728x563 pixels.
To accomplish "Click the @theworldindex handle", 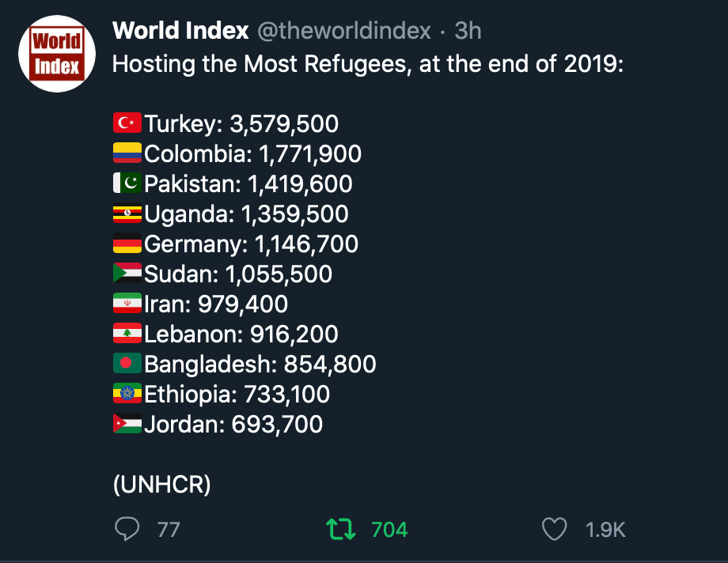I will (x=344, y=31).
